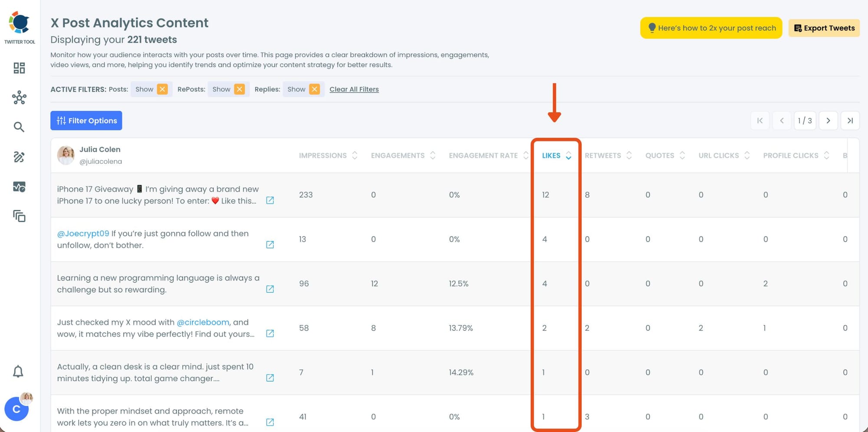
Task: Open the search icon in sidebar
Action: coord(19,127)
